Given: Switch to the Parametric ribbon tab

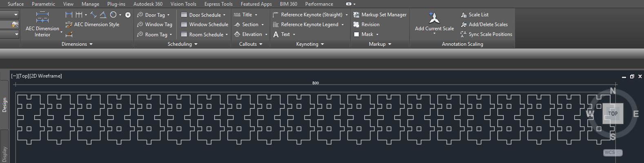Looking at the screenshot, I should [43, 4].
